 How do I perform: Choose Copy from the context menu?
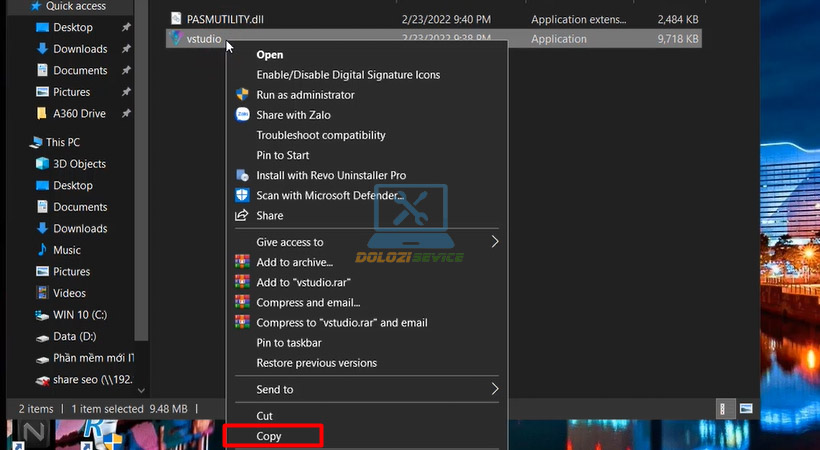268,436
